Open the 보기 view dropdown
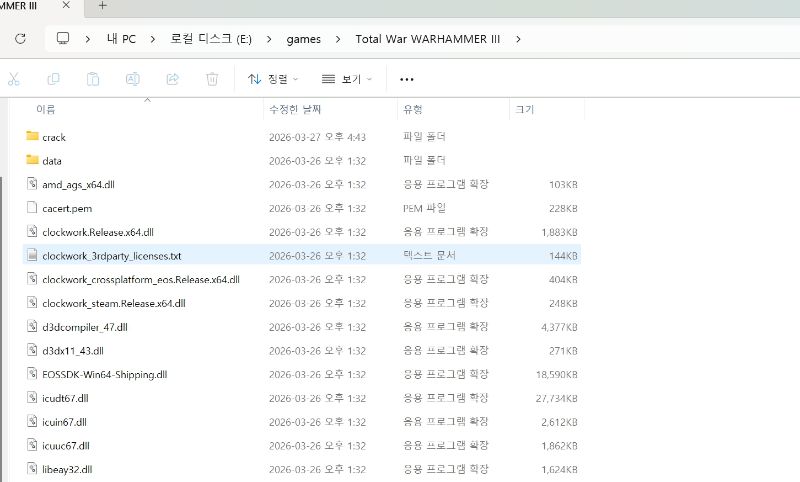 pos(346,79)
